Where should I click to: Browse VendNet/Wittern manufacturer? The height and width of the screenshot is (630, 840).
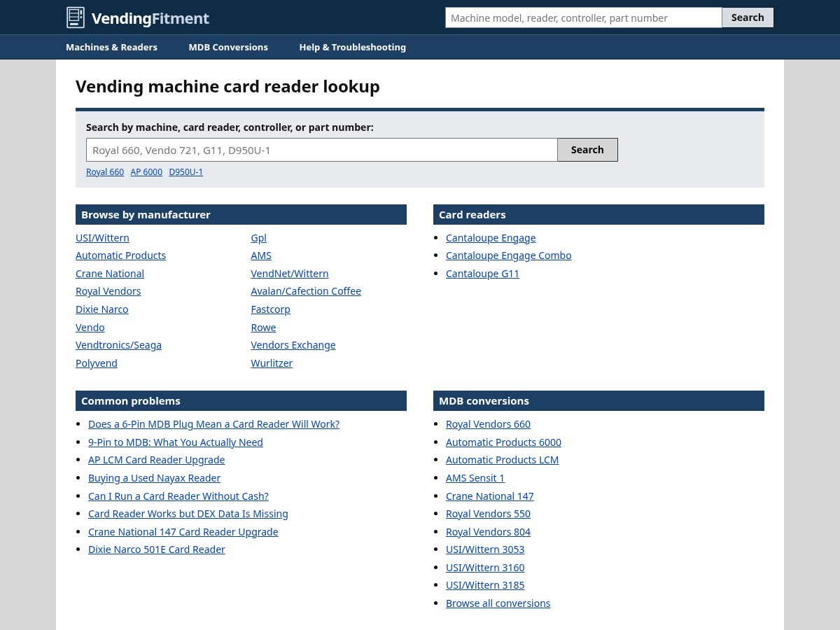(290, 274)
